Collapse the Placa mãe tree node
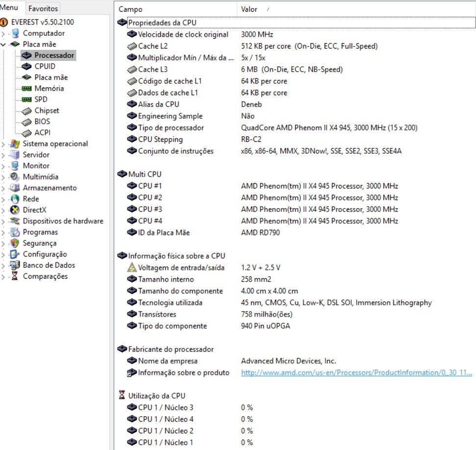 [x=3, y=44]
